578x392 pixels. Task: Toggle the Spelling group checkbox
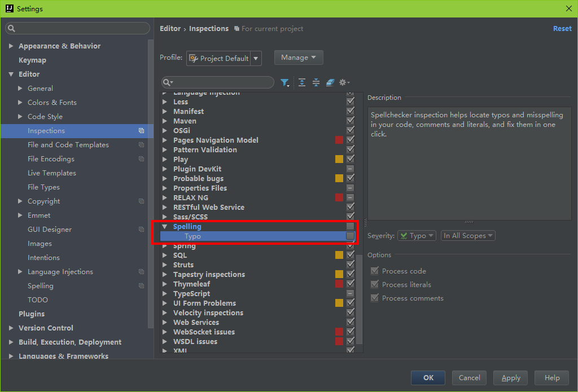coord(350,226)
